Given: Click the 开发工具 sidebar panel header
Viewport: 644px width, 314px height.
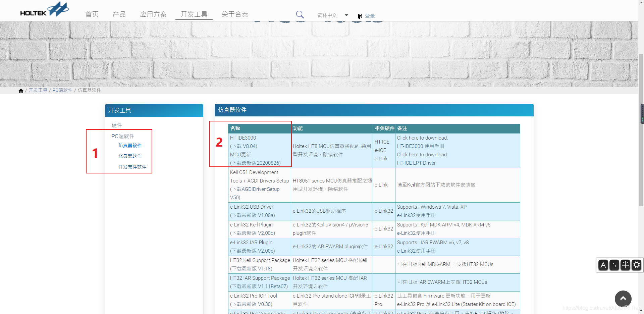Looking at the screenshot, I should coord(154,110).
